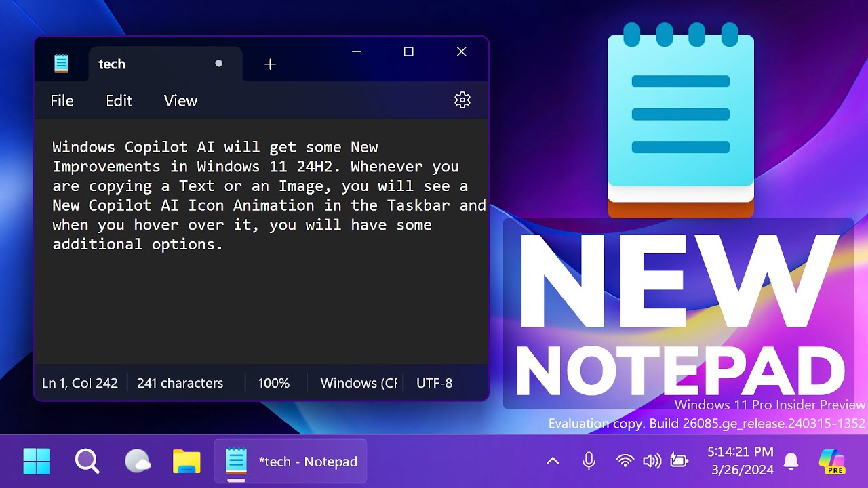Open the File menu
The height and width of the screenshot is (488, 868).
[62, 101]
